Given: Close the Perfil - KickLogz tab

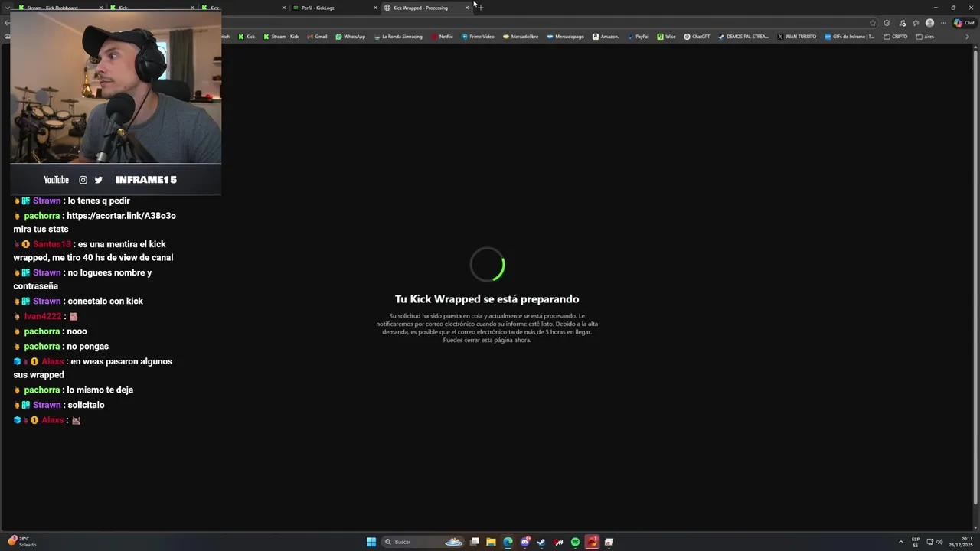Looking at the screenshot, I should pos(375,8).
